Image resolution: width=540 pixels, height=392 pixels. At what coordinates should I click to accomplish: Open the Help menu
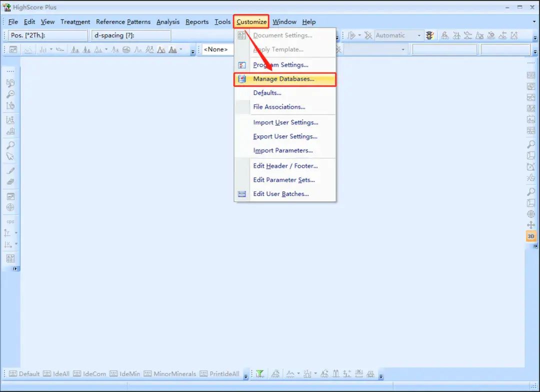pos(309,21)
